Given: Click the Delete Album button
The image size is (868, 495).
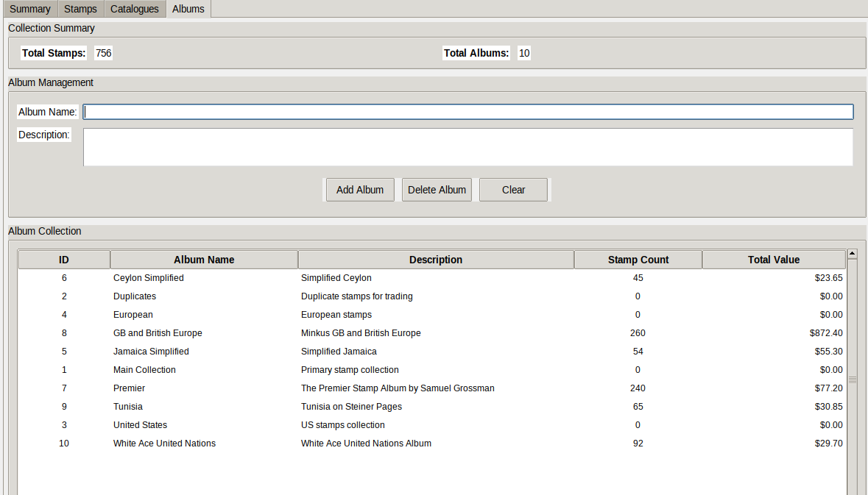Looking at the screenshot, I should (437, 190).
